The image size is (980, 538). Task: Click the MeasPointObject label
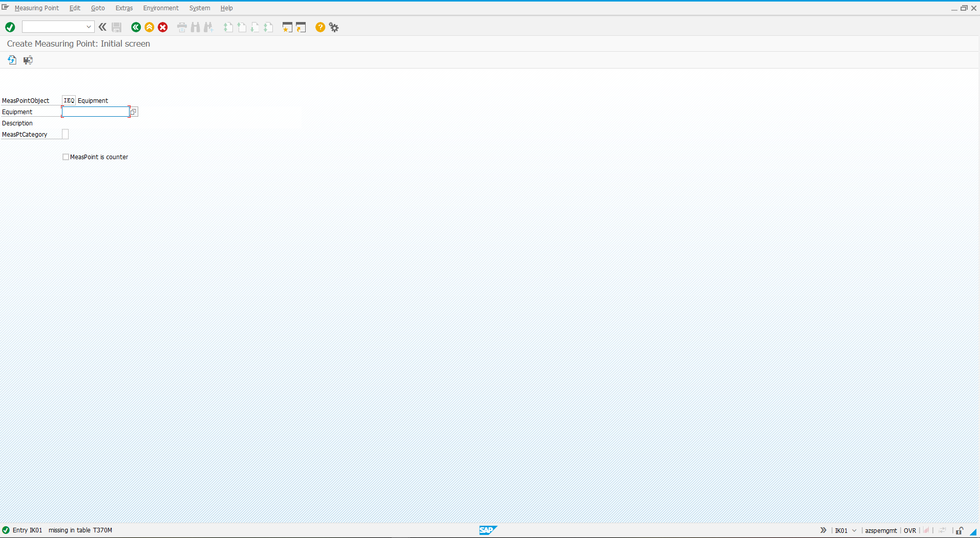(x=26, y=101)
